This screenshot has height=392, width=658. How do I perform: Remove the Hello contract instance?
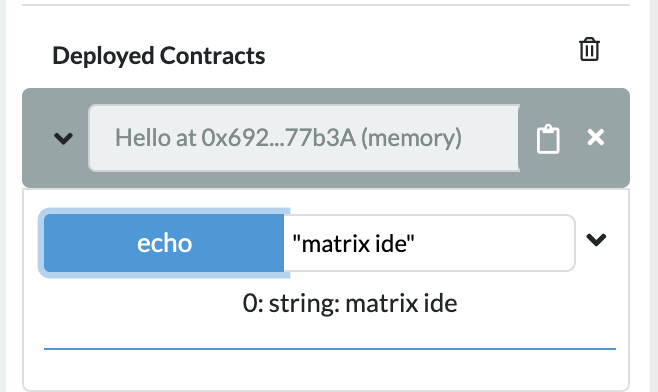click(595, 137)
